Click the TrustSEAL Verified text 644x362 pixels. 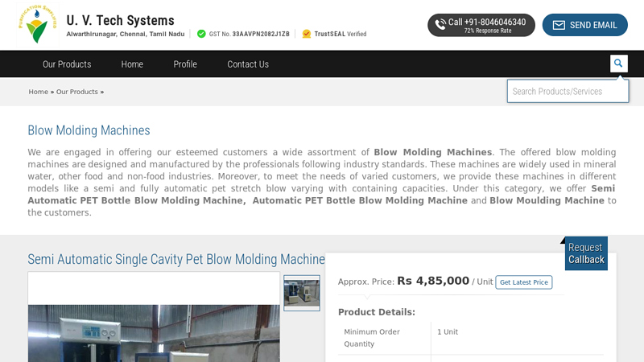[341, 34]
